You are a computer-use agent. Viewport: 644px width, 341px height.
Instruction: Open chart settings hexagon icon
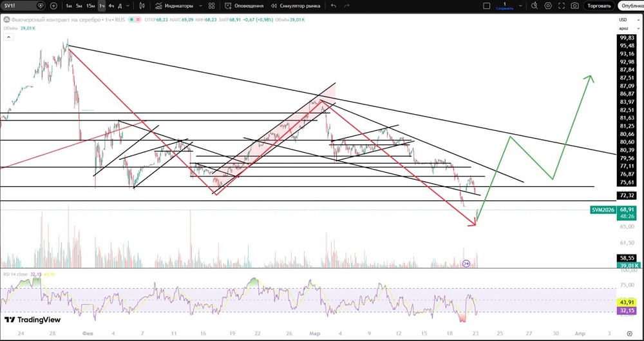point(548,6)
